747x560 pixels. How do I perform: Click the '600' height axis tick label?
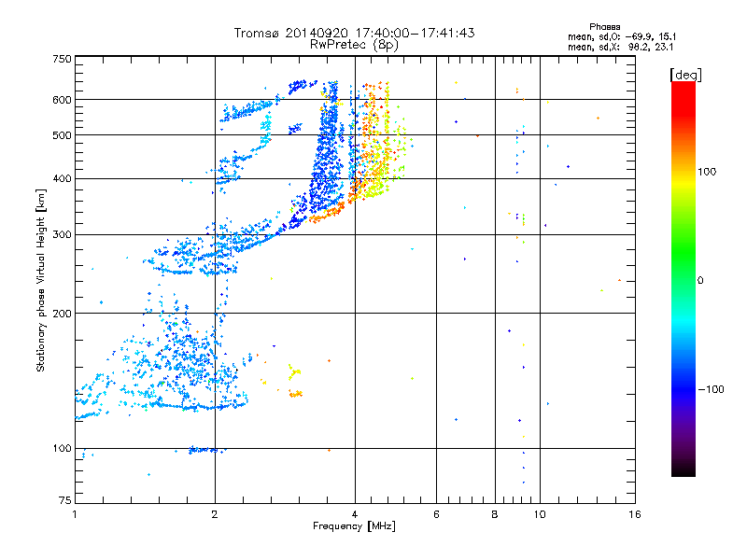(62, 100)
